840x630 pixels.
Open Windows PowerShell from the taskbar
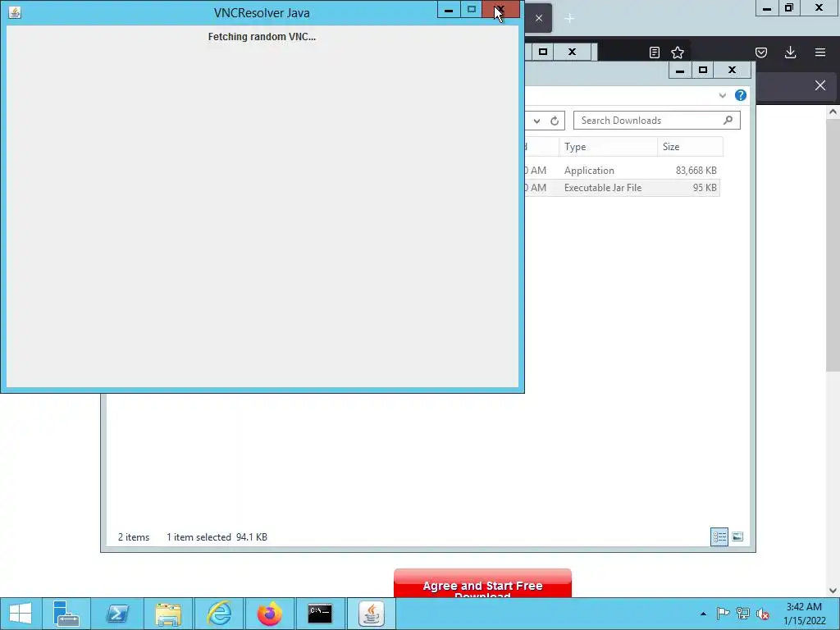click(x=117, y=614)
